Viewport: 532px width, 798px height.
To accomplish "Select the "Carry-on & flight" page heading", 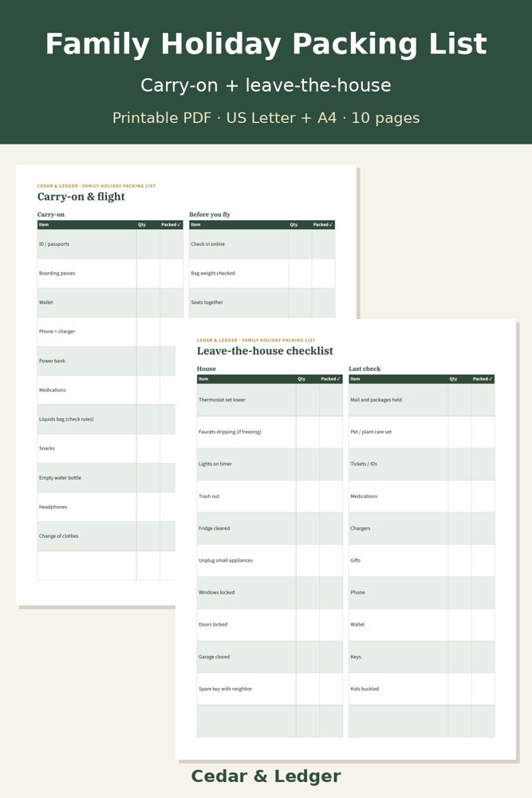I will tap(81, 197).
